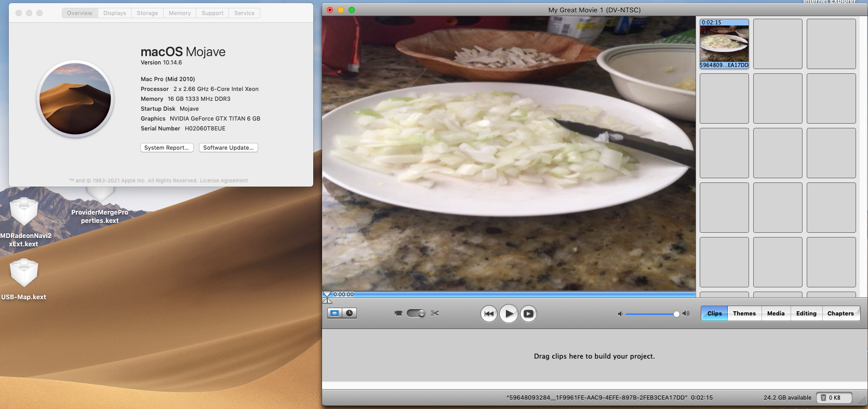
Task: Click the macOS Mojave logo image
Action: [x=75, y=99]
